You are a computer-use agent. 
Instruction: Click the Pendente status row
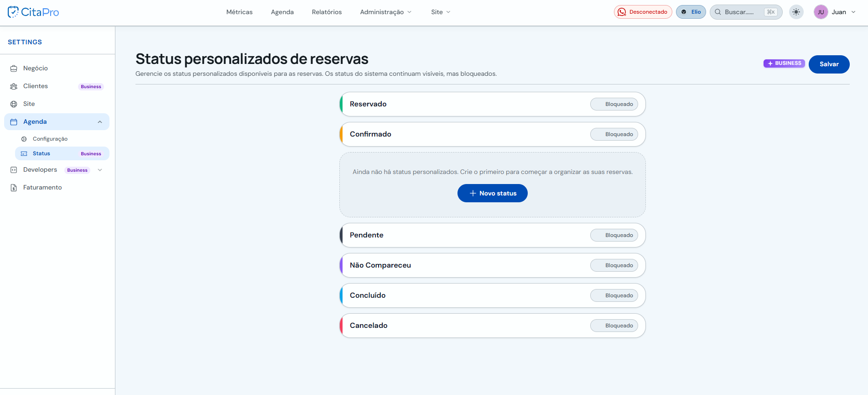point(493,235)
